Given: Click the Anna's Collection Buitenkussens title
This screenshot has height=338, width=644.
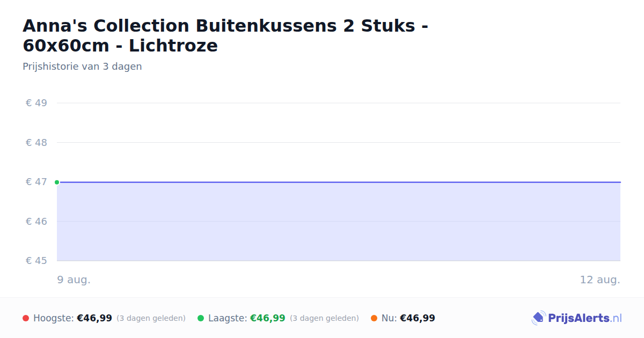Looking at the screenshot, I should point(225,35).
